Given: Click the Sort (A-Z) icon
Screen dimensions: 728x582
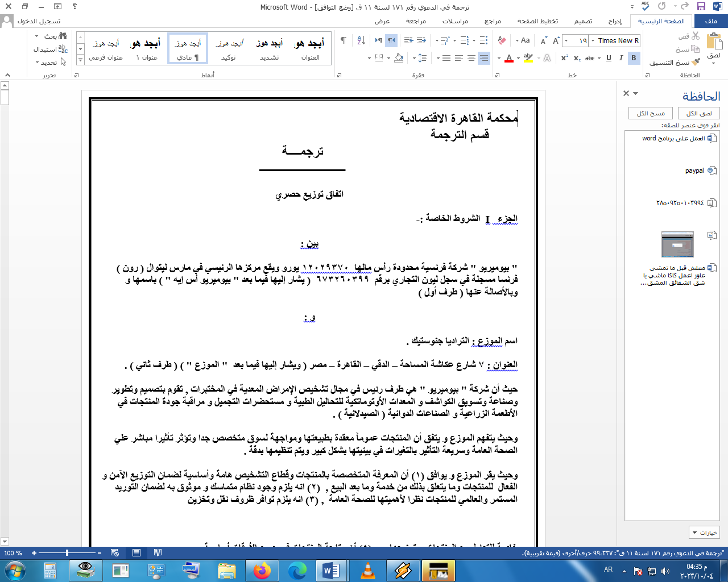Looking at the screenshot, I should pyautogui.click(x=361, y=40).
